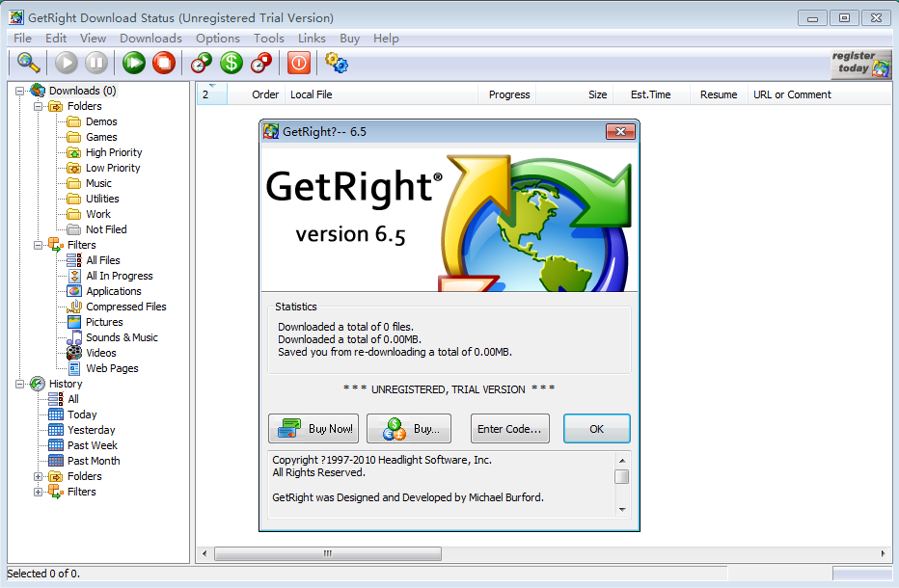Stop all downloads with red stop icon

tap(164, 63)
